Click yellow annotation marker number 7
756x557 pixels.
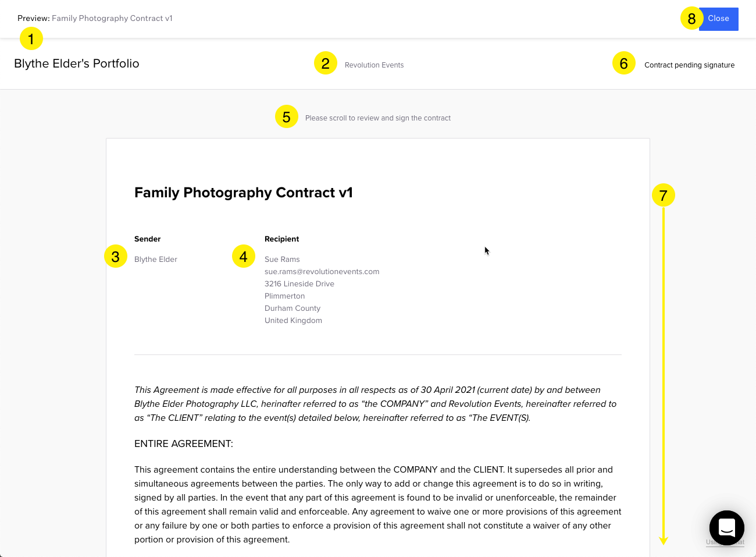click(664, 196)
